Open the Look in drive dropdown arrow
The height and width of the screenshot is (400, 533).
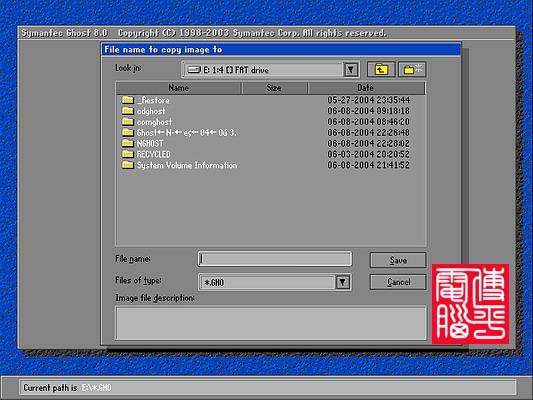[351, 70]
